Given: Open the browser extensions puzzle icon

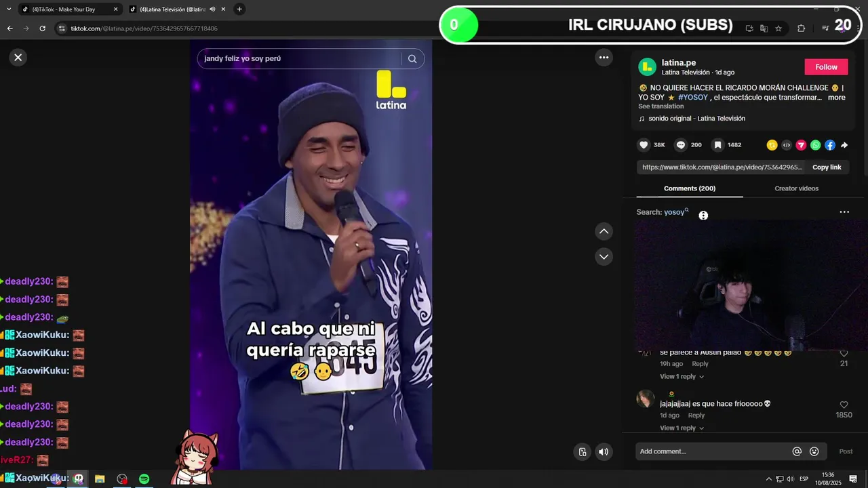Looking at the screenshot, I should [x=801, y=28].
